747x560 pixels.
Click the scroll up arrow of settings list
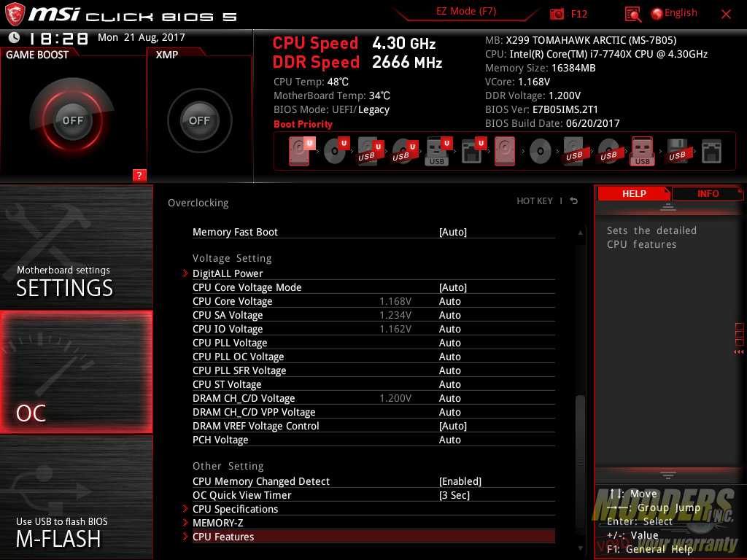[x=580, y=233]
